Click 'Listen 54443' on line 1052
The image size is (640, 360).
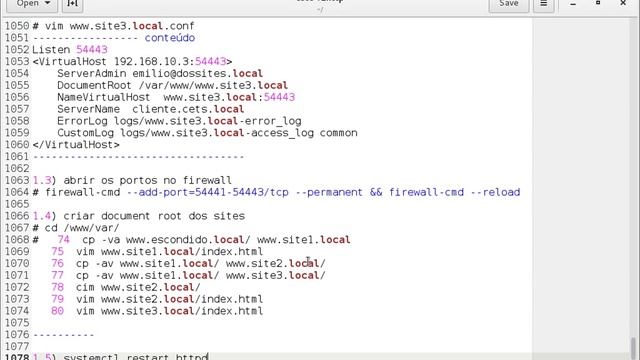(x=70, y=50)
